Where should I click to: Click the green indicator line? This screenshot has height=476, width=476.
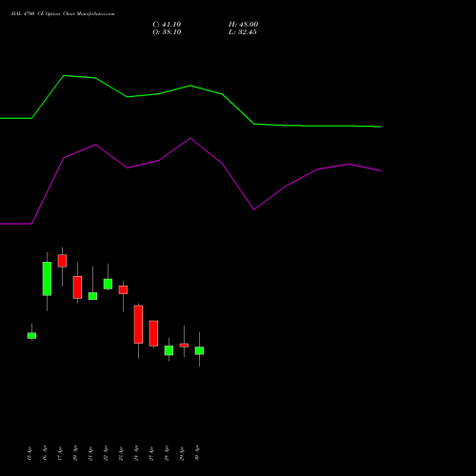(x=190, y=86)
